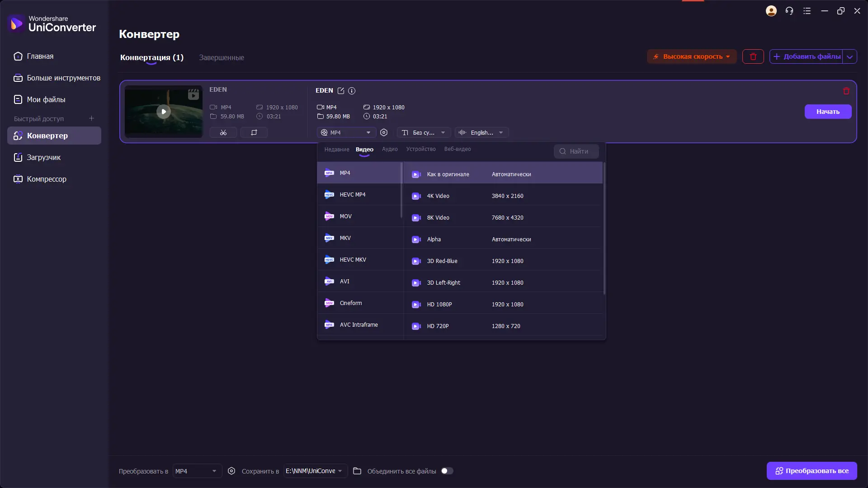Expand the High speed mode dropdown

(692, 56)
